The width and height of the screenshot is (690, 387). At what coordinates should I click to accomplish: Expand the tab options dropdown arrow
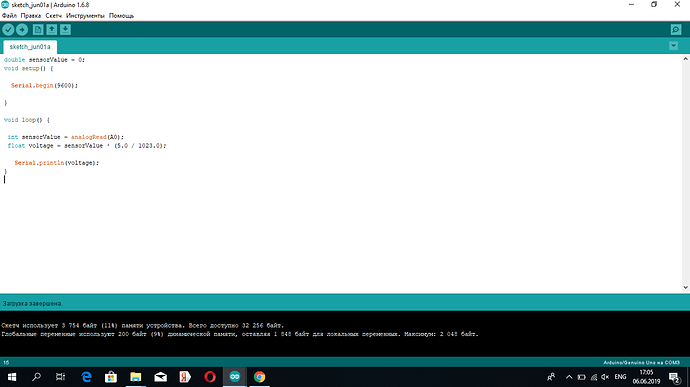[x=673, y=46]
